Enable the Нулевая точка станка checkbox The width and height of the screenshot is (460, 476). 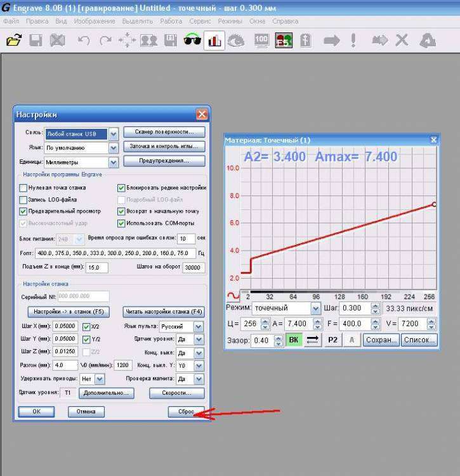coord(23,188)
